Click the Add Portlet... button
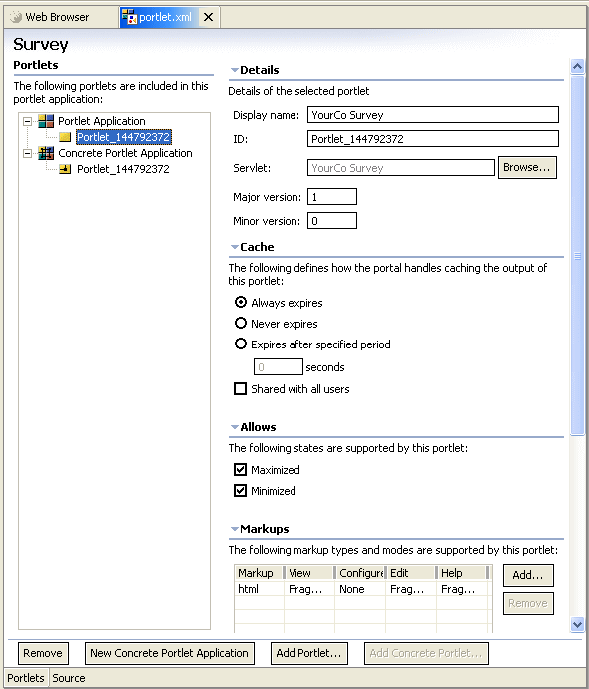Viewport: 589px width, 689px height. [x=309, y=653]
